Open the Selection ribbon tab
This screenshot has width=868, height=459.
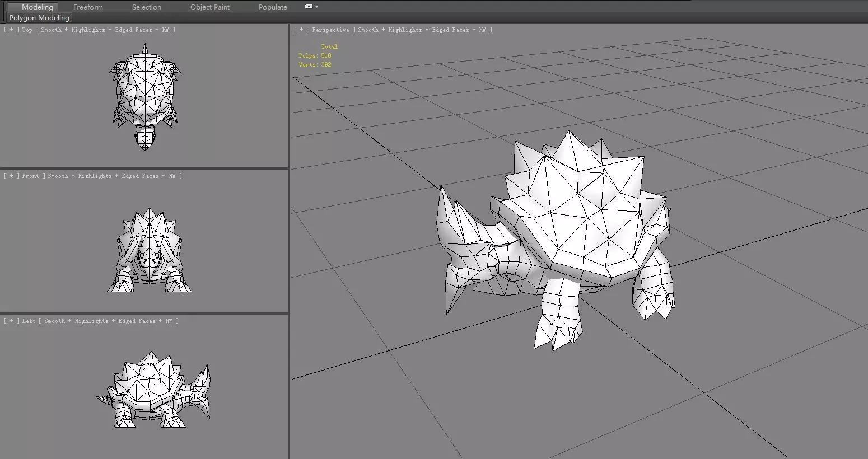(x=147, y=7)
